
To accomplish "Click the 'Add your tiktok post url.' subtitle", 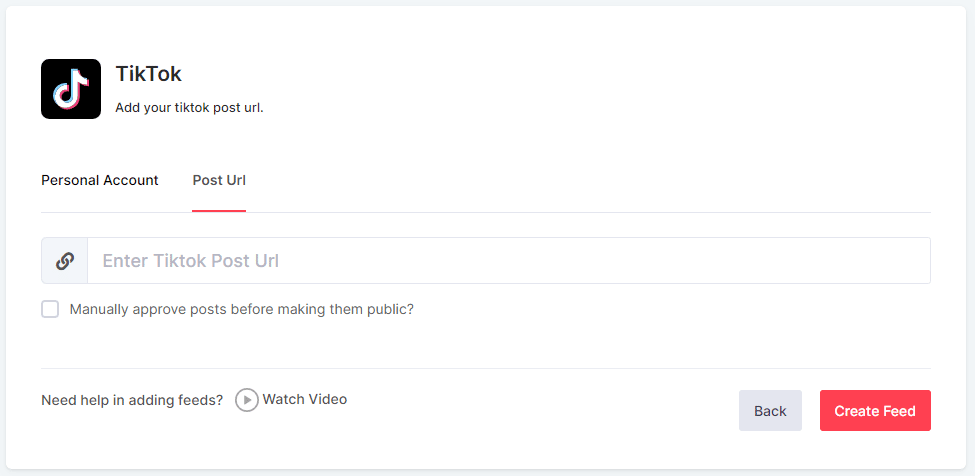I will click(190, 108).
